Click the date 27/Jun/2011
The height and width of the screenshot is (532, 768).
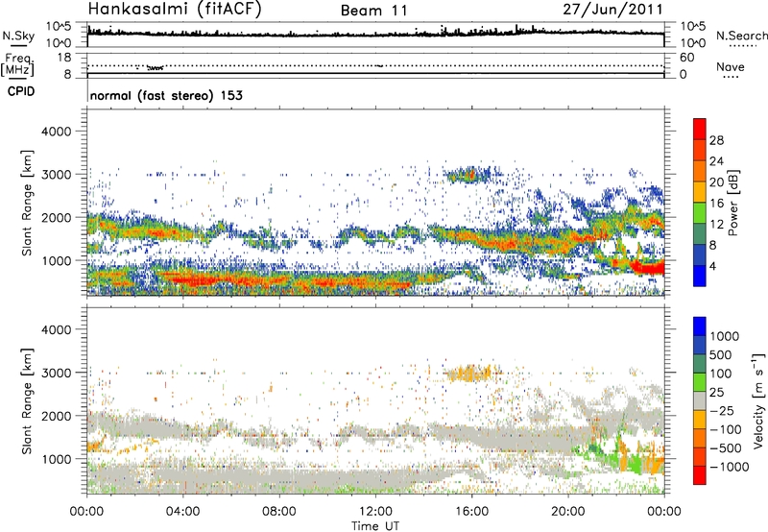[x=612, y=10]
